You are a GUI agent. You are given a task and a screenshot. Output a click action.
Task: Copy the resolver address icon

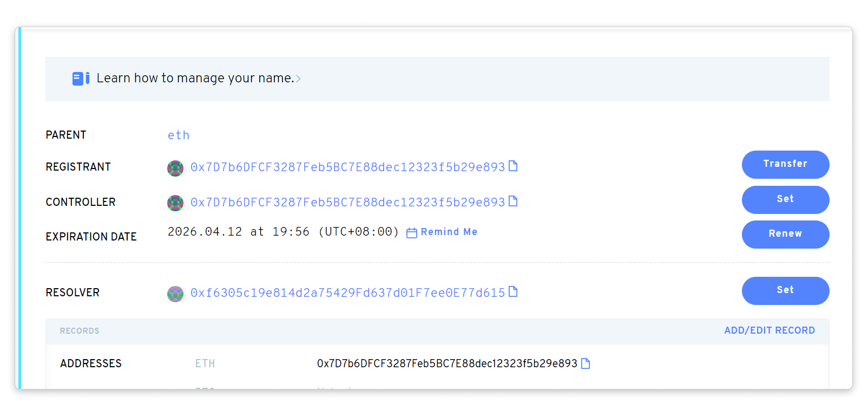(513, 291)
